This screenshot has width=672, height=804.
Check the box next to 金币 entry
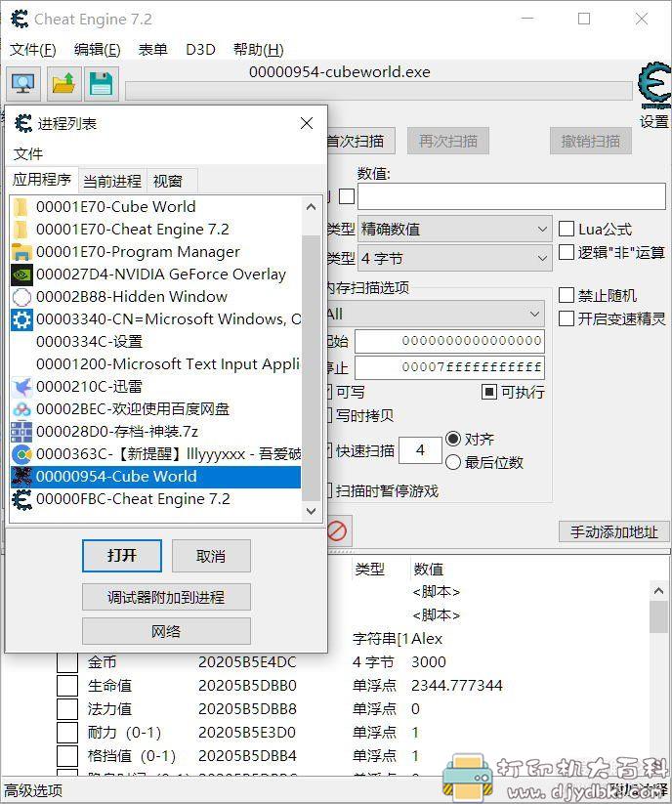point(67,662)
